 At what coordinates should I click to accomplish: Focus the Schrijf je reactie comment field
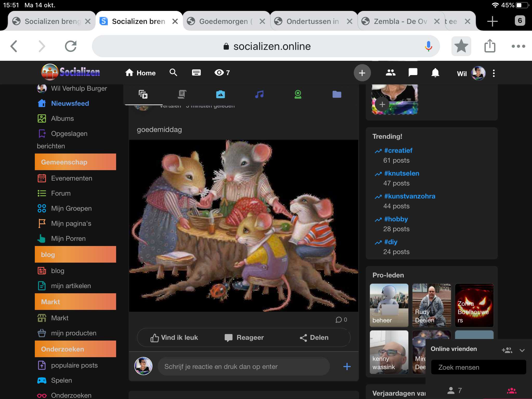244,367
